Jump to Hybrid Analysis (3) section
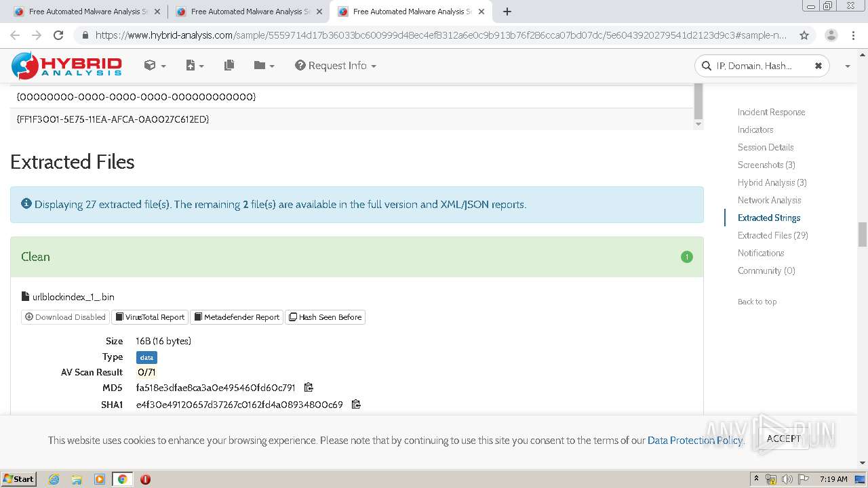 click(772, 182)
